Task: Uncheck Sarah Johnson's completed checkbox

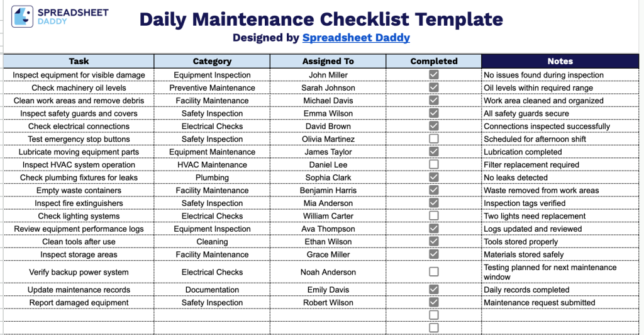Action: [434, 88]
